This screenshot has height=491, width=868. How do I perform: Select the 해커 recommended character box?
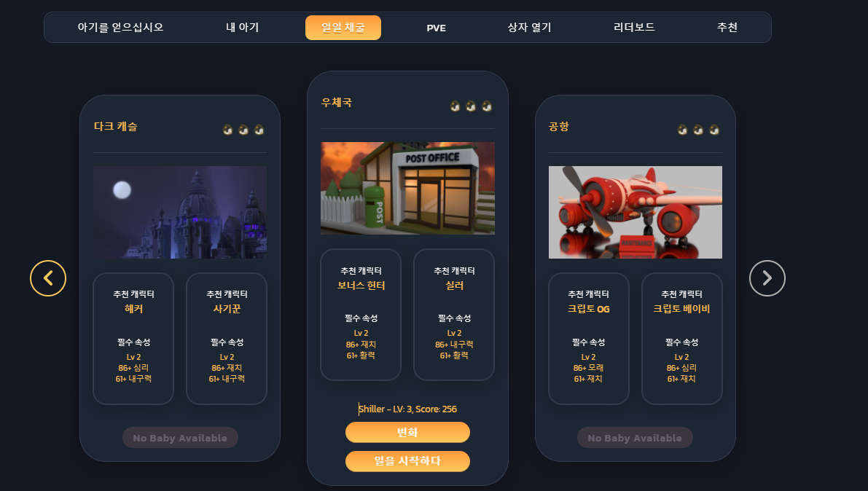pyautogui.click(x=133, y=338)
